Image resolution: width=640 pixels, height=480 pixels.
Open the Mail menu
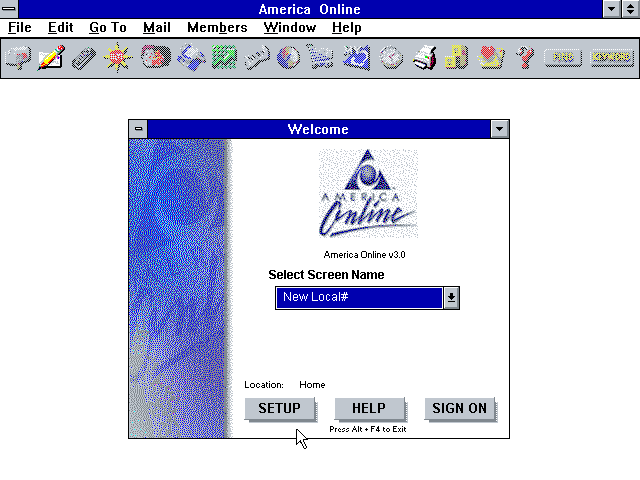point(157,27)
